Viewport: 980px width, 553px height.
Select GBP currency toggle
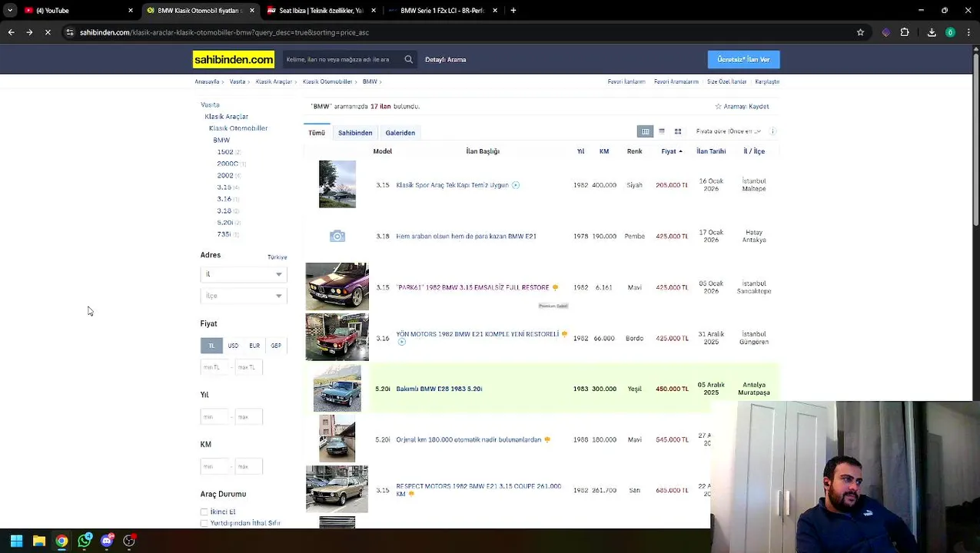pyautogui.click(x=276, y=346)
